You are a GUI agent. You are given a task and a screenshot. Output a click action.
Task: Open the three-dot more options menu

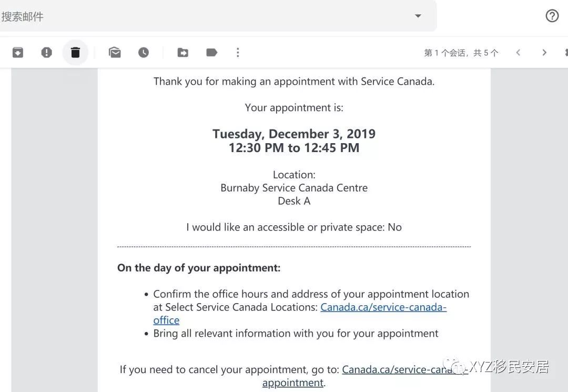point(238,53)
